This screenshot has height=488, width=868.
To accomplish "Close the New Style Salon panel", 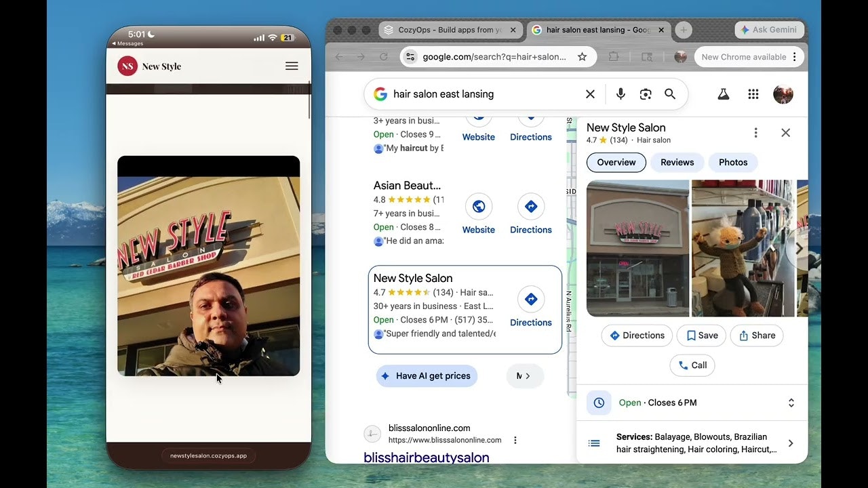I will (785, 133).
